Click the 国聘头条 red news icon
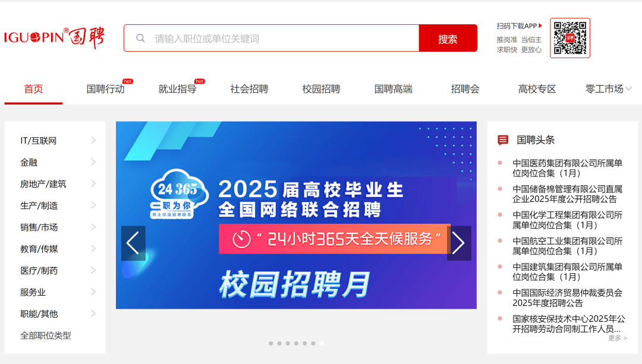This screenshot has height=364, width=642. click(503, 140)
